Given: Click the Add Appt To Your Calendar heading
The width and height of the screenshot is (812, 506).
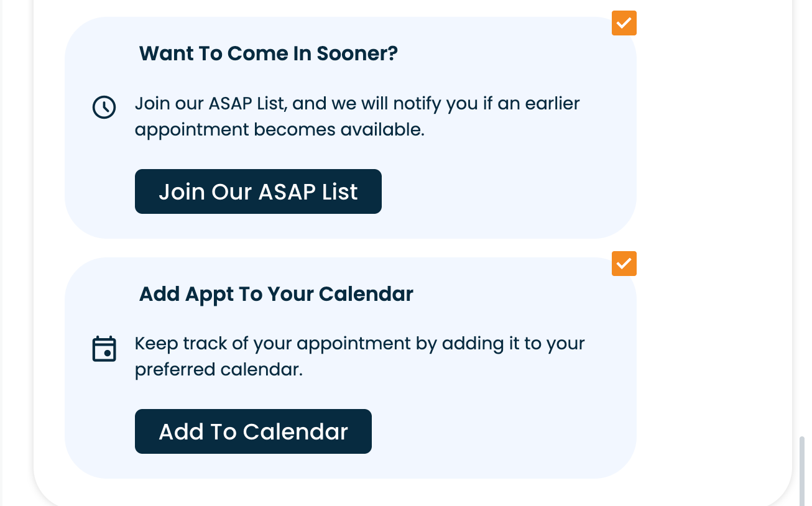Looking at the screenshot, I should pyautogui.click(x=276, y=294).
